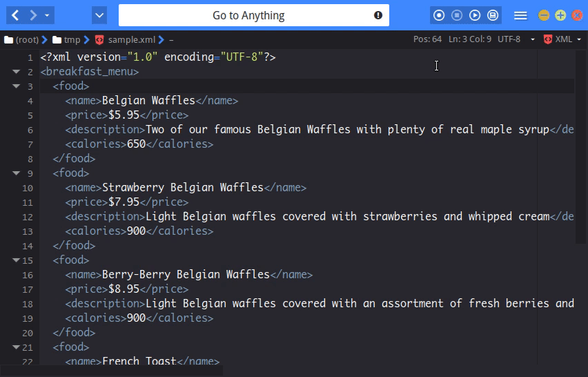Click the text Belgian Waffles on line 4
Image resolution: width=588 pixels, height=377 pixels.
[148, 101]
